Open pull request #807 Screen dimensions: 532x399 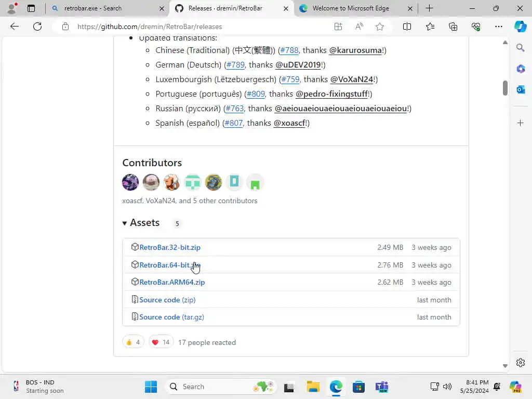(234, 123)
